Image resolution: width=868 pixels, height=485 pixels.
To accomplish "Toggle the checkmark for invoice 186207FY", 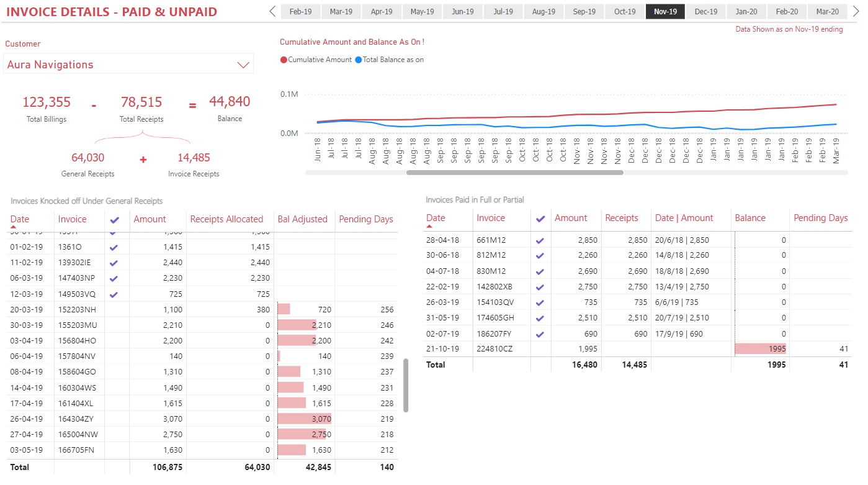I will tap(540, 334).
